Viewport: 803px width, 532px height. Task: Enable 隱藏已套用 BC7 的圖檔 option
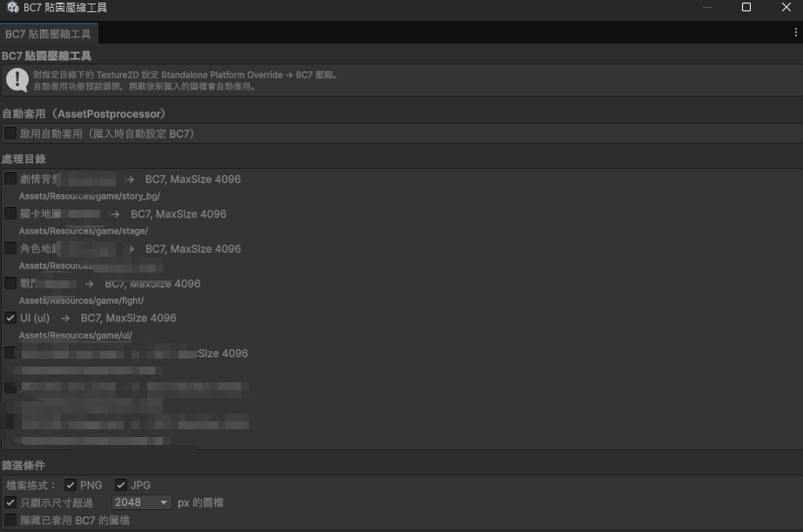10,520
